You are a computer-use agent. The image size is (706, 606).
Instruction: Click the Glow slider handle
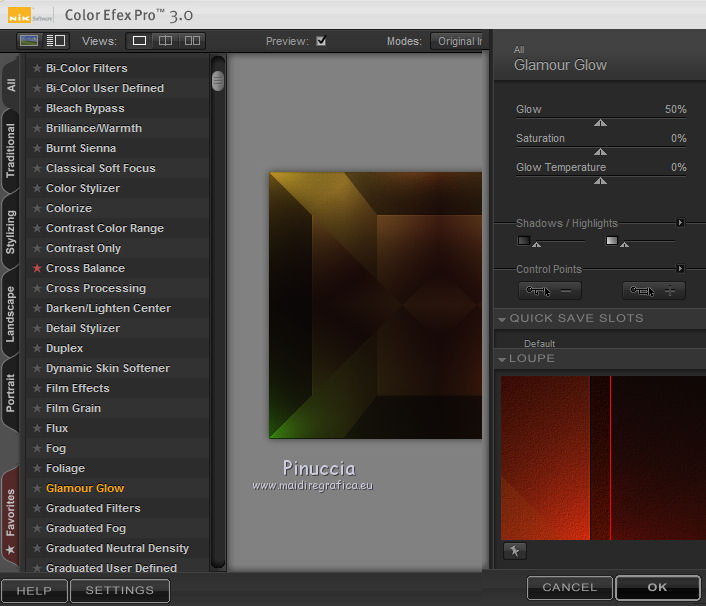click(600, 123)
